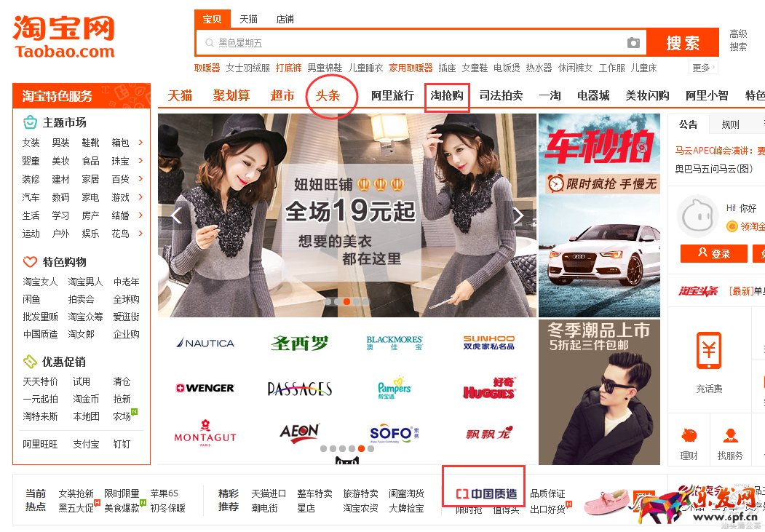Open the NAUTICA brand logo
The height and width of the screenshot is (532, 765).
coord(205,343)
